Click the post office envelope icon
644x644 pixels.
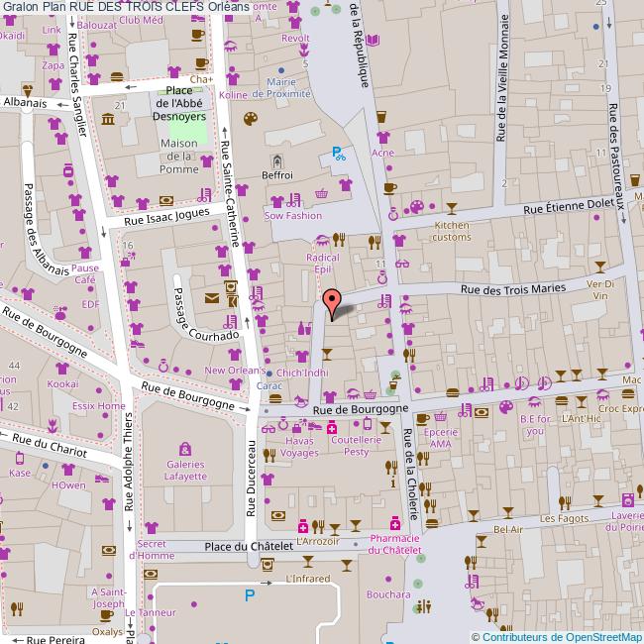point(211,297)
